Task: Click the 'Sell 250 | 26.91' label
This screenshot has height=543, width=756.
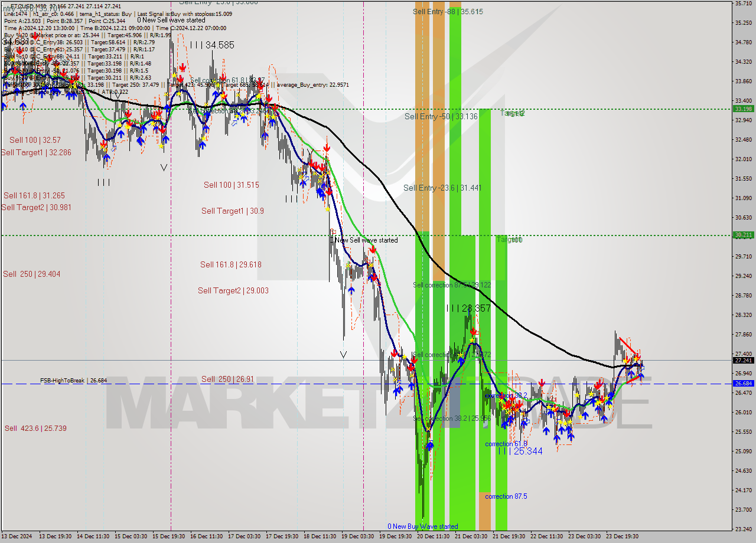Action: click(227, 379)
